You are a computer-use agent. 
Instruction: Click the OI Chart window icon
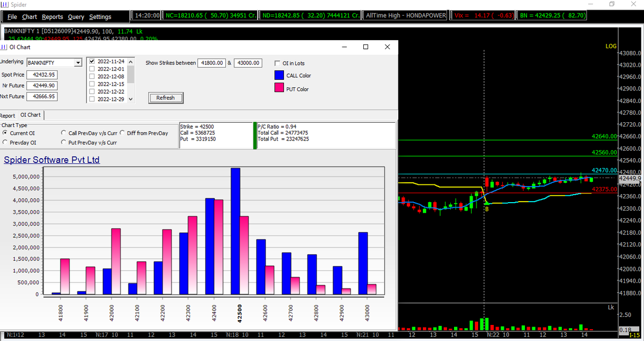(4, 47)
